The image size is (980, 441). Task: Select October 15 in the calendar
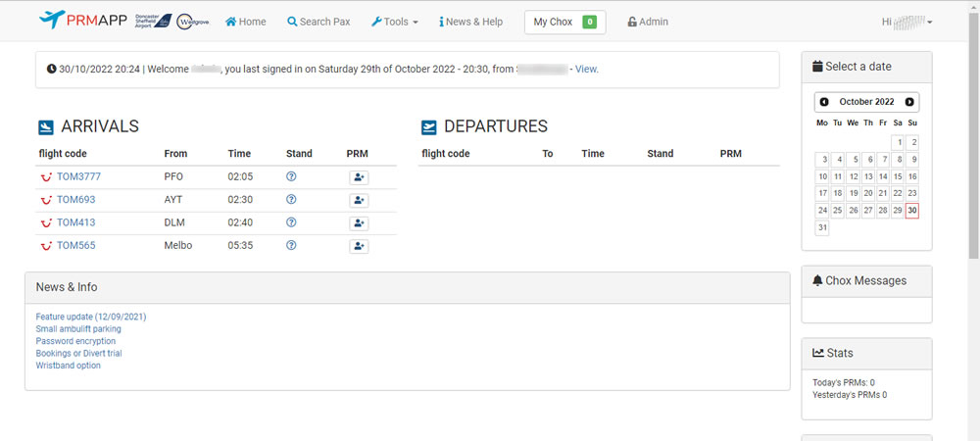[898, 176]
